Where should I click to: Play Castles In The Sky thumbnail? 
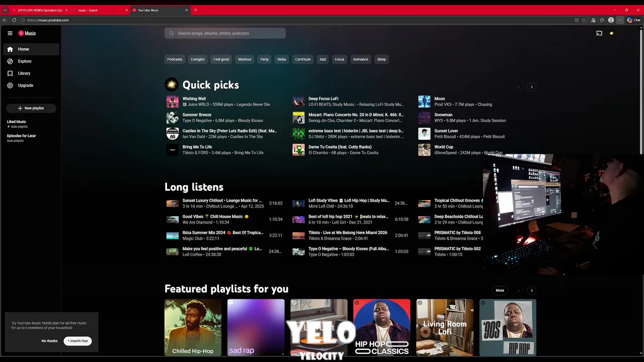[x=173, y=134]
